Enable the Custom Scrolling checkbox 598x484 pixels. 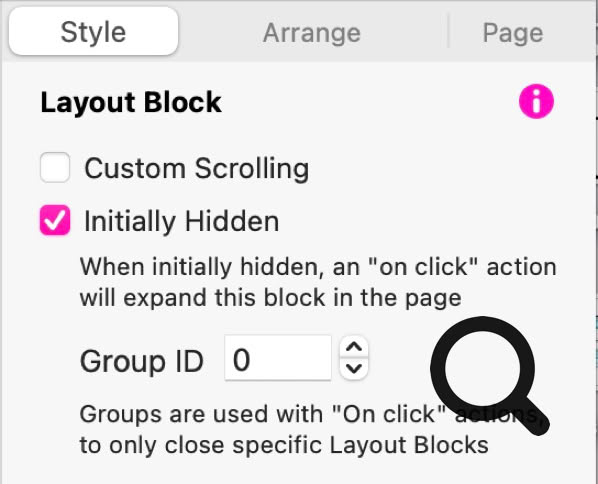click(x=55, y=167)
